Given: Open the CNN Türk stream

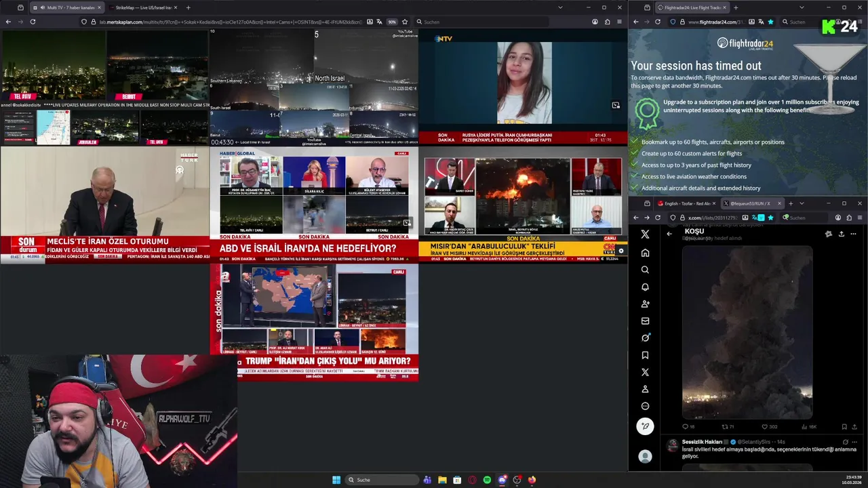Looking at the screenshot, I should click(x=523, y=205).
